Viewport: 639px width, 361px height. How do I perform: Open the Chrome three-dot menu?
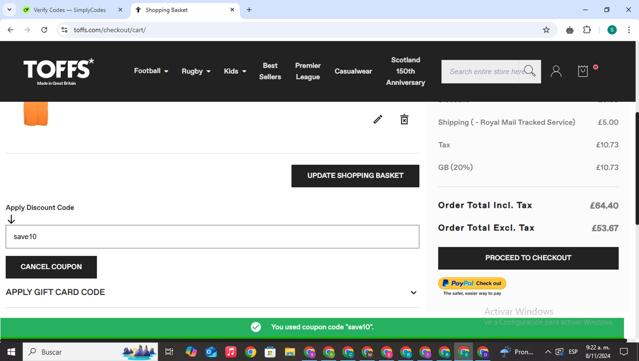click(x=629, y=30)
